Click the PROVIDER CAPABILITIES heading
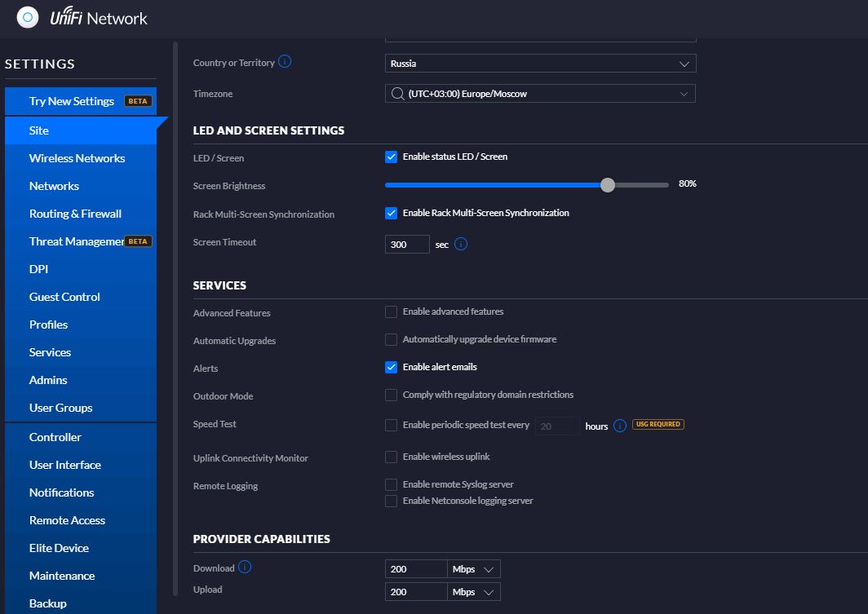Image resolution: width=868 pixels, height=614 pixels. (x=261, y=539)
